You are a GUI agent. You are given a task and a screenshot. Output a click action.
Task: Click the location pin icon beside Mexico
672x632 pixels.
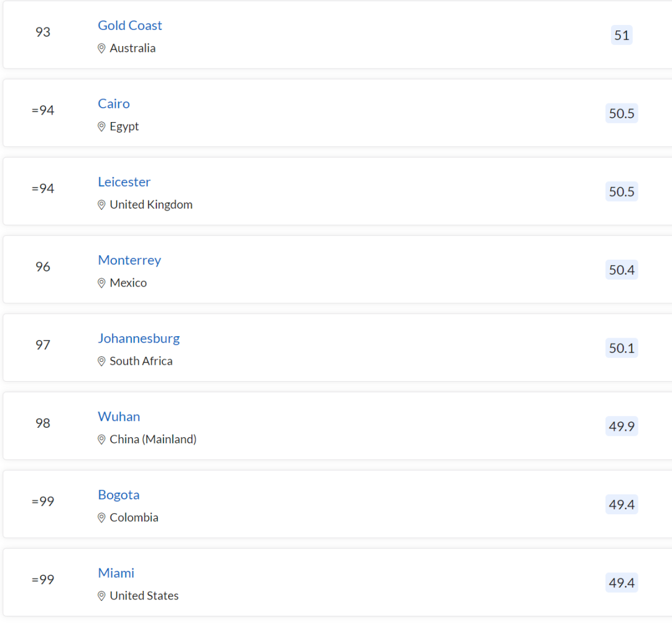coord(101,283)
